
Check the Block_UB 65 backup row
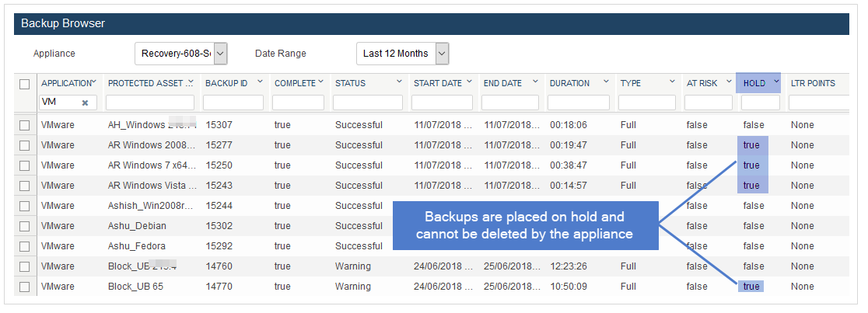click(x=24, y=287)
